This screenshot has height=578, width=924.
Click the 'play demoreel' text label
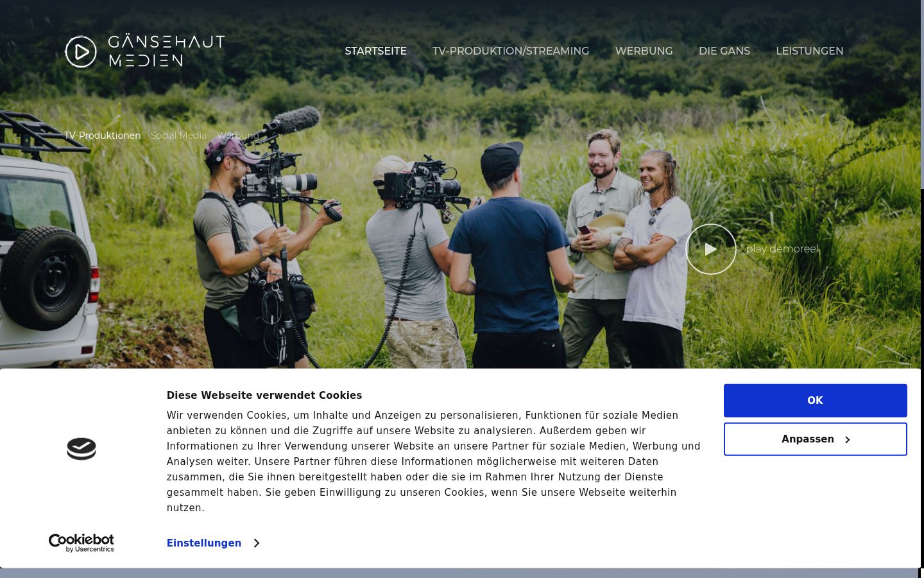point(782,249)
